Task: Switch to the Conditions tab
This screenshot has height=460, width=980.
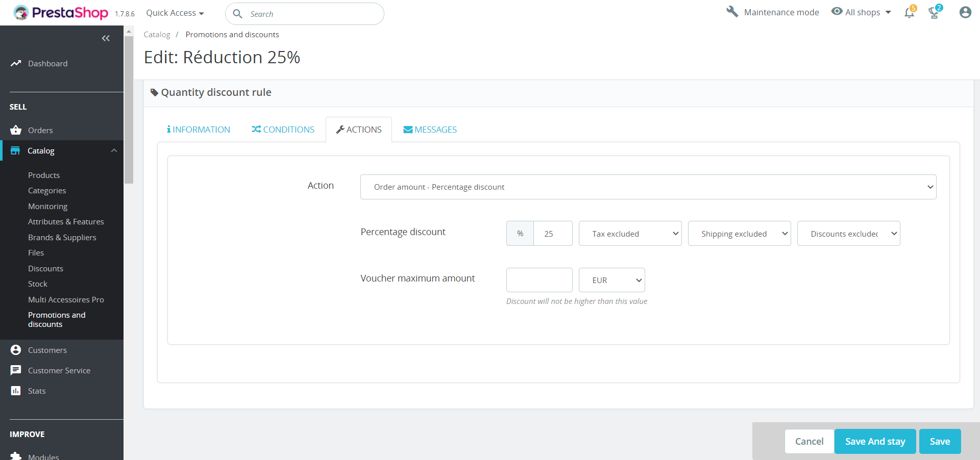Action: tap(283, 130)
